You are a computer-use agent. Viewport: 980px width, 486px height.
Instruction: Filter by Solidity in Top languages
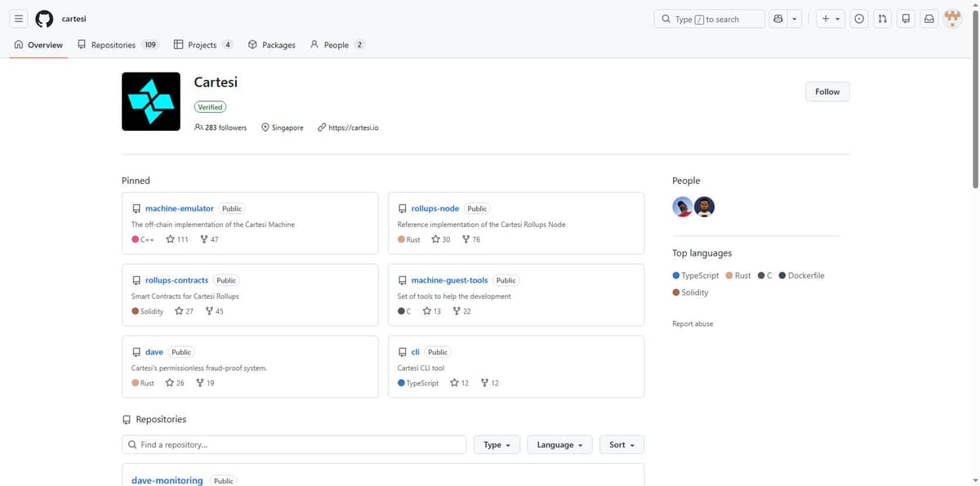coord(691,292)
